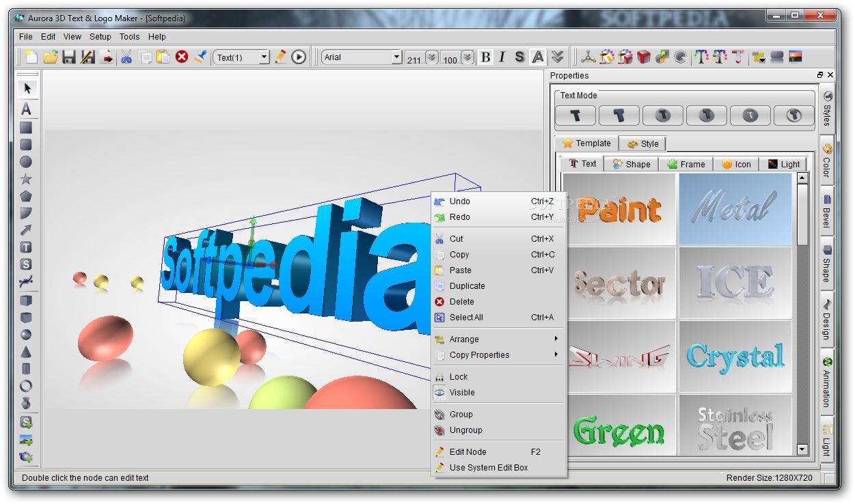
Task: Open the yellow layers dropdown toolbar icon
Action: [x=759, y=57]
